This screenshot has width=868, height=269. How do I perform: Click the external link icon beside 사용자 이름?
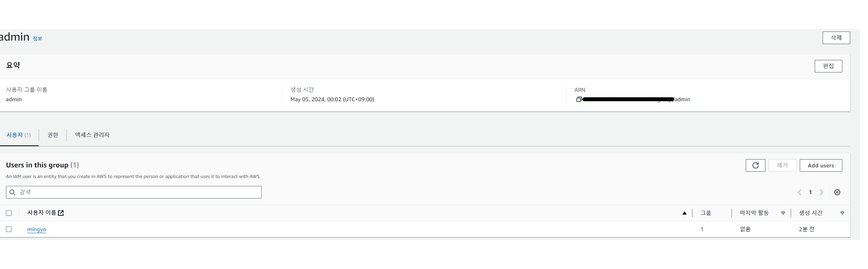pos(61,213)
